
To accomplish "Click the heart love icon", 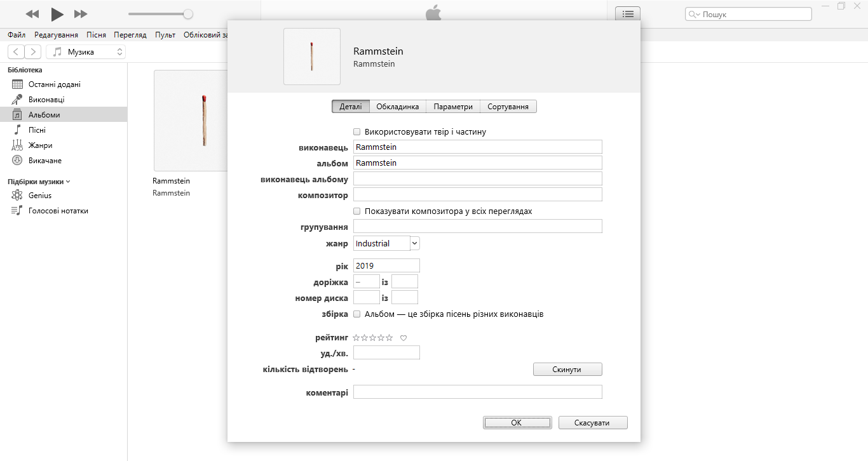I will (x=403, y=338).
